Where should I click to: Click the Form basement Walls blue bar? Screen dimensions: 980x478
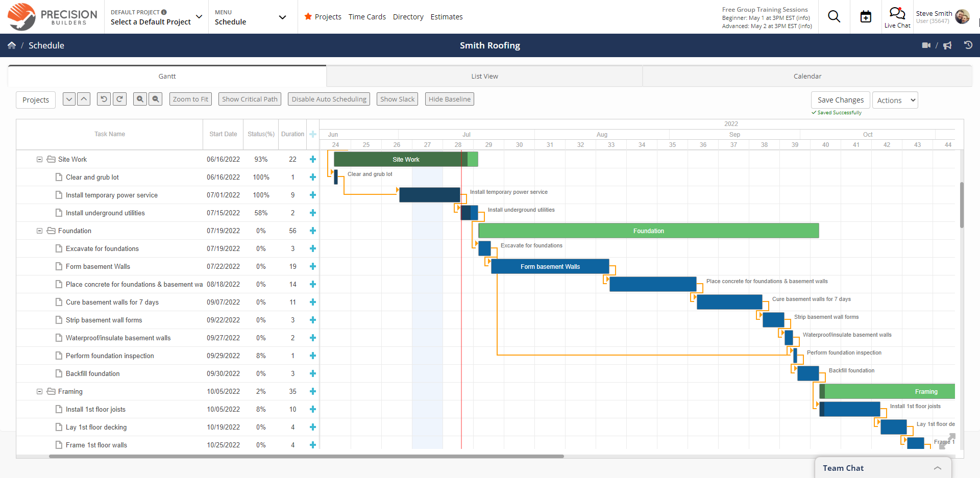coord(550,266)
